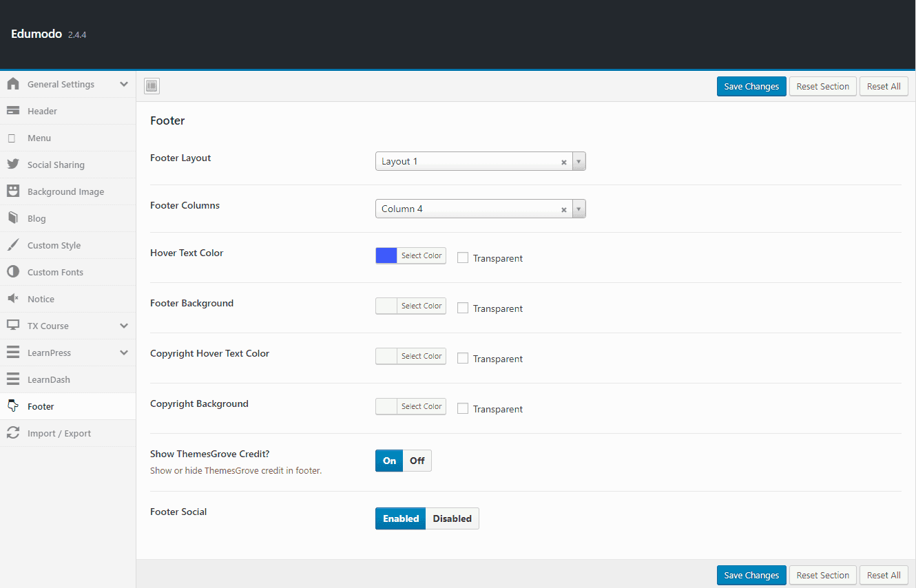The height and width of the screenshot is (588, 916).
Task: Expand the TX Course submenu chevron
Action: point(124,326)
